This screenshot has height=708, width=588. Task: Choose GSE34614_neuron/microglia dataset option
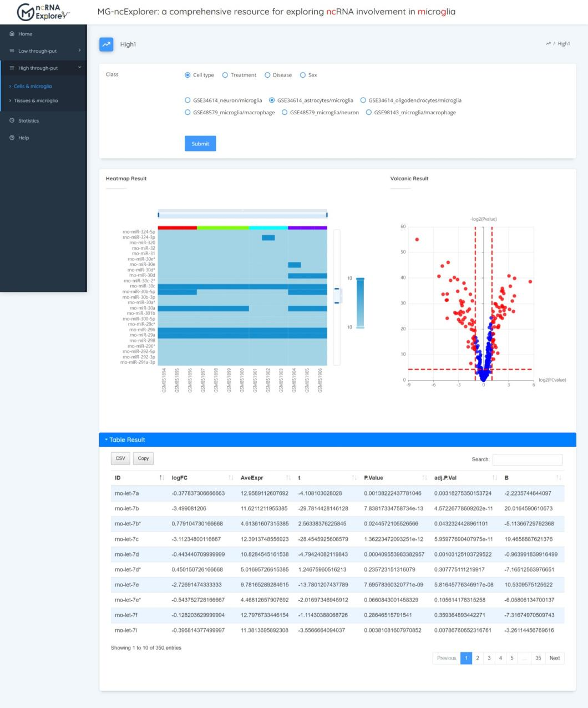pos(187,100)
